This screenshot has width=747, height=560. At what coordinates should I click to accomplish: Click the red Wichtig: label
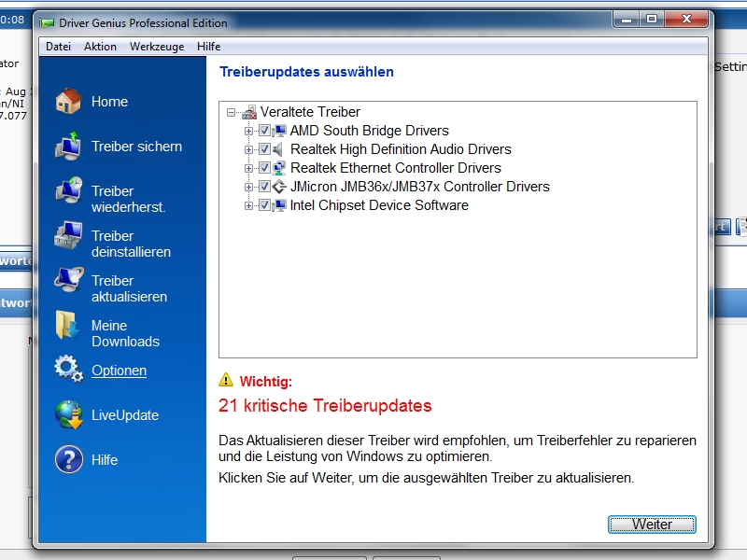click(266, 382)
